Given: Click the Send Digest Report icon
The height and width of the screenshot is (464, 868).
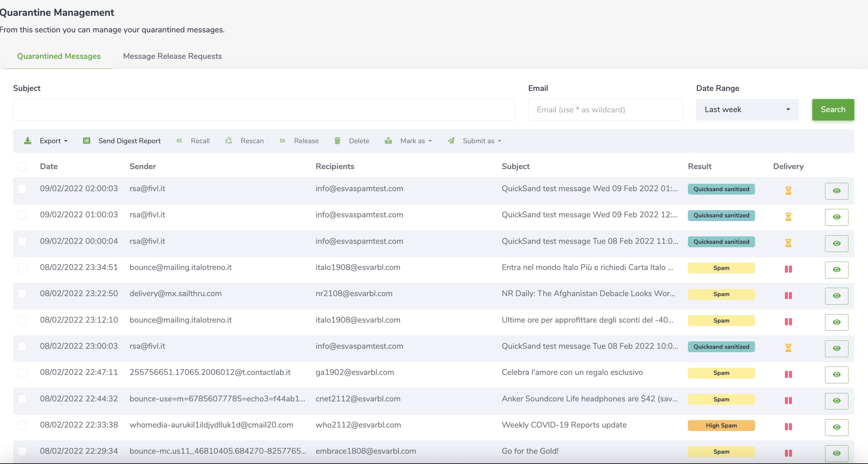Looking at the screenshot, I should 86,141.
